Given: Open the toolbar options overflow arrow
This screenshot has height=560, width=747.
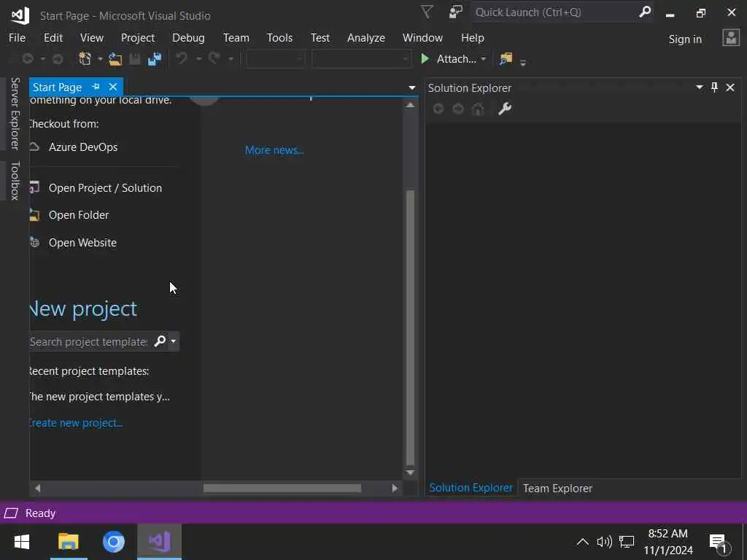Looking at the screenshot, I should point(522,63).
